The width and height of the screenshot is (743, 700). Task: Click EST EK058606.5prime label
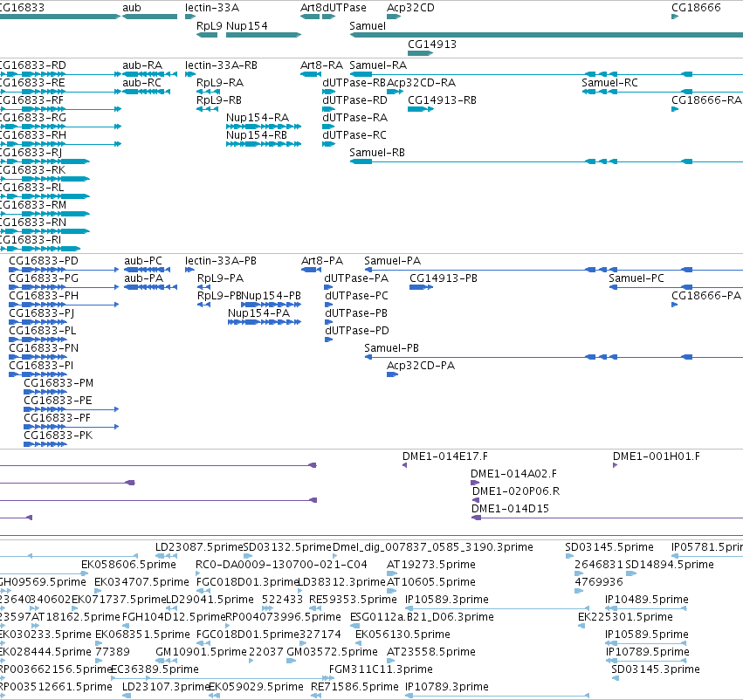[x=128, y=565]
